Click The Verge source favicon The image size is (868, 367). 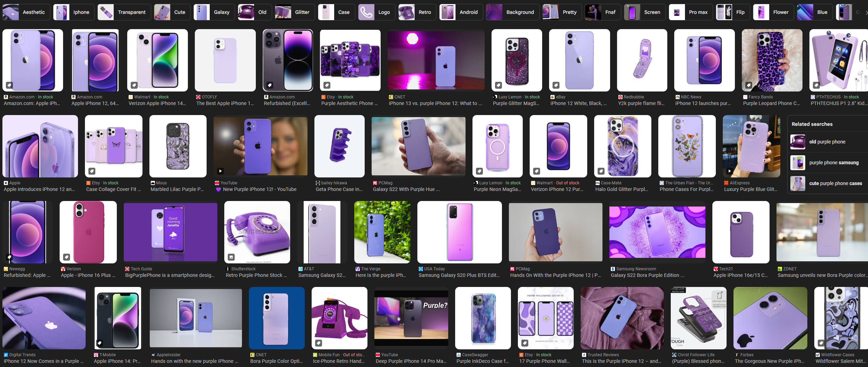[x=358, y=269]
